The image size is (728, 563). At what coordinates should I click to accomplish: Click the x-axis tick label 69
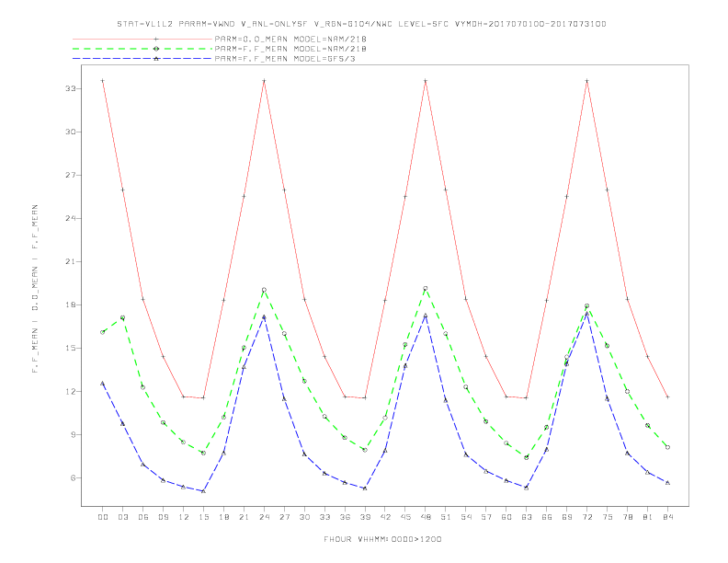tap(567, 517)
